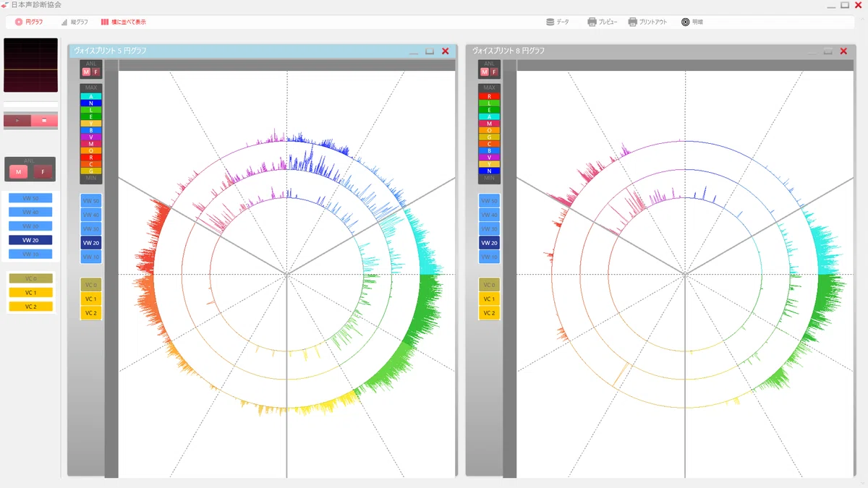Click the MIN label in ヴォイスプリント 5 window
868x488 pixels.
(91, 178)
